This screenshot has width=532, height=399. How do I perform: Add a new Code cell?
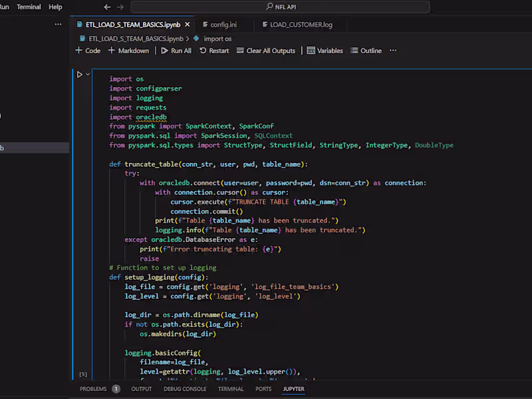(x=88, y=51)
